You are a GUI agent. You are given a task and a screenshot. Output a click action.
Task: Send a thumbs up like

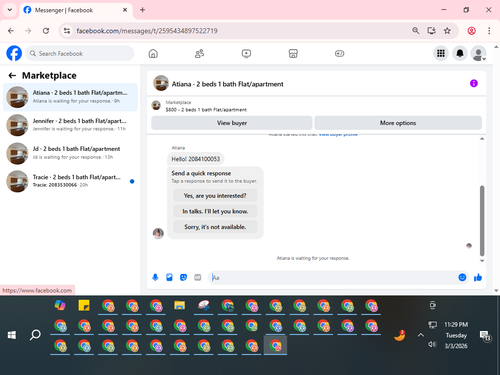478,277
